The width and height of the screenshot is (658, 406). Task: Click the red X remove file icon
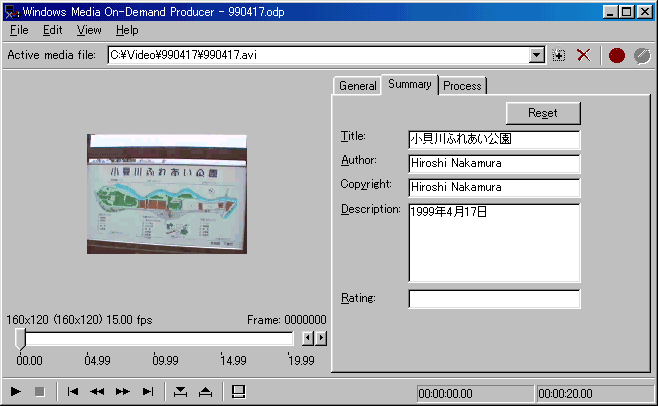click(x=583, y=56)
